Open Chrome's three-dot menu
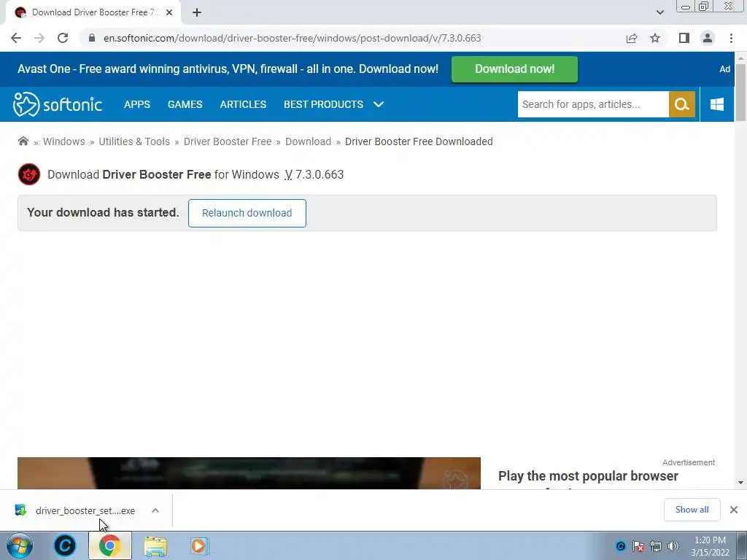 pos(731,38)
